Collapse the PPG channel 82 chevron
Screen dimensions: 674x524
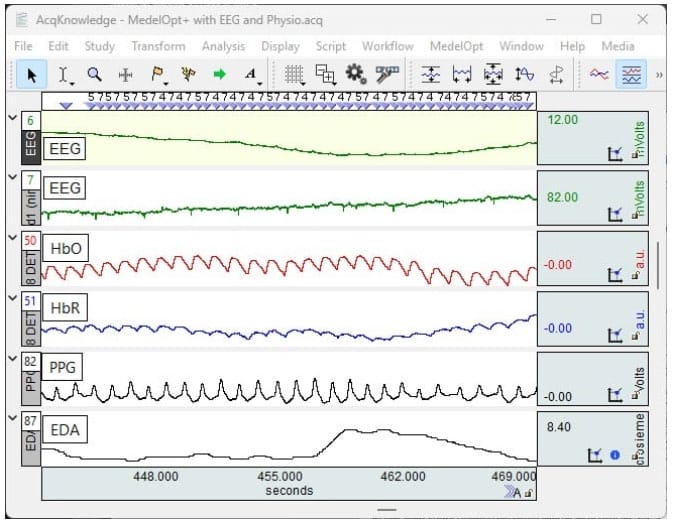[13, 358]
